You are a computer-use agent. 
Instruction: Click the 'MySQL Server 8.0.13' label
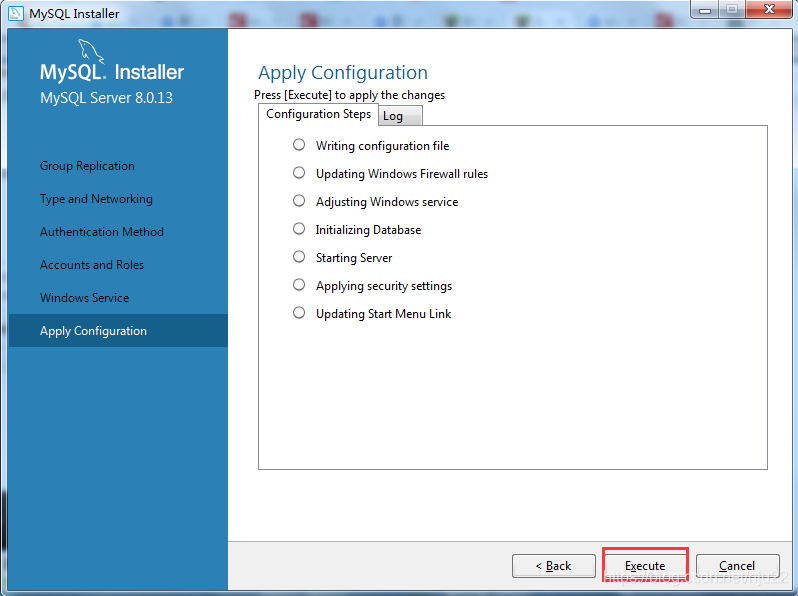click(x=106, y=98)
